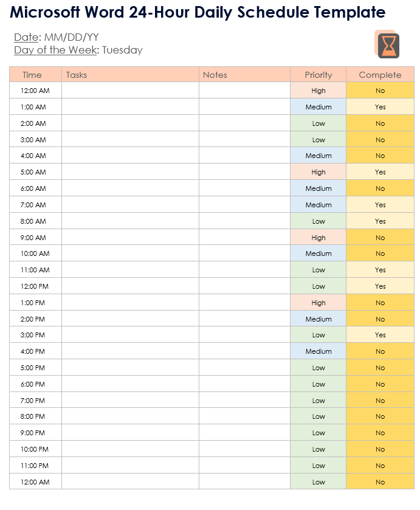Click the Complete column header

380,75
